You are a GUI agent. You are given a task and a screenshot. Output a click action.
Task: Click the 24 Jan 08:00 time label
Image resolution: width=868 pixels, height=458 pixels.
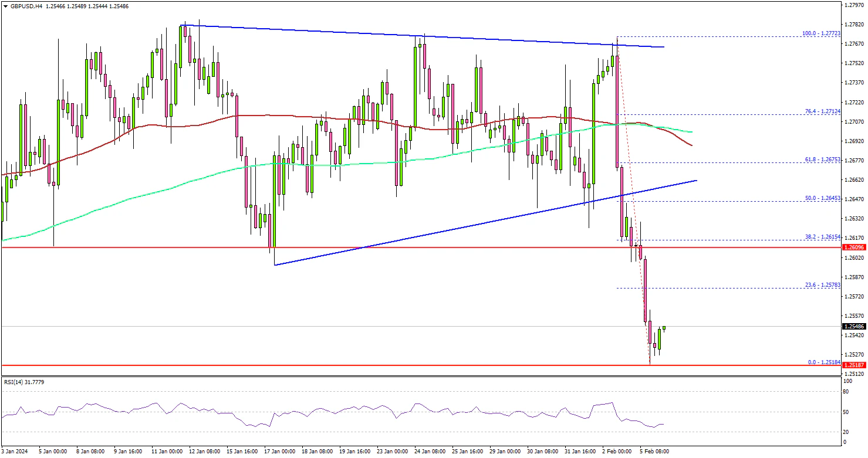[x=429, y=452]
